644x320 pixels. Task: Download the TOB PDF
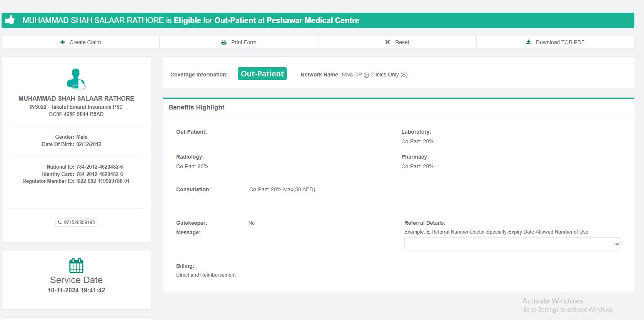(555, 42)
